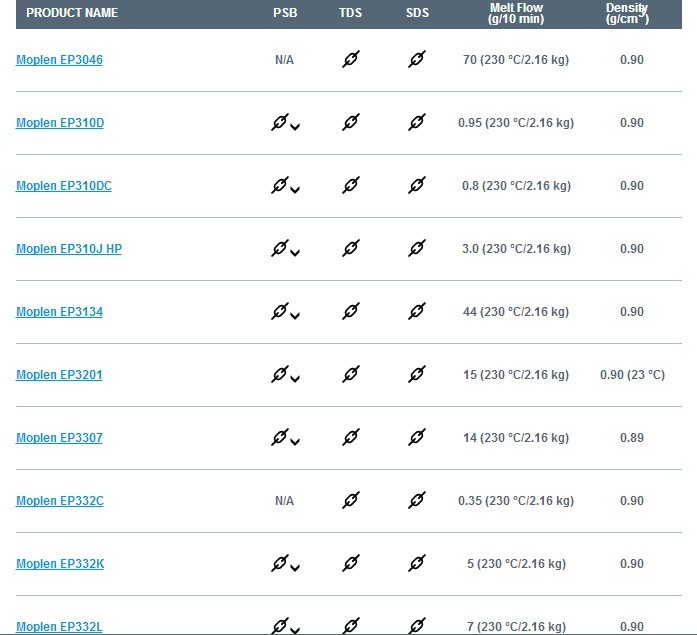Open TDS link icon for Moplen EP3134

click(351, 312)
